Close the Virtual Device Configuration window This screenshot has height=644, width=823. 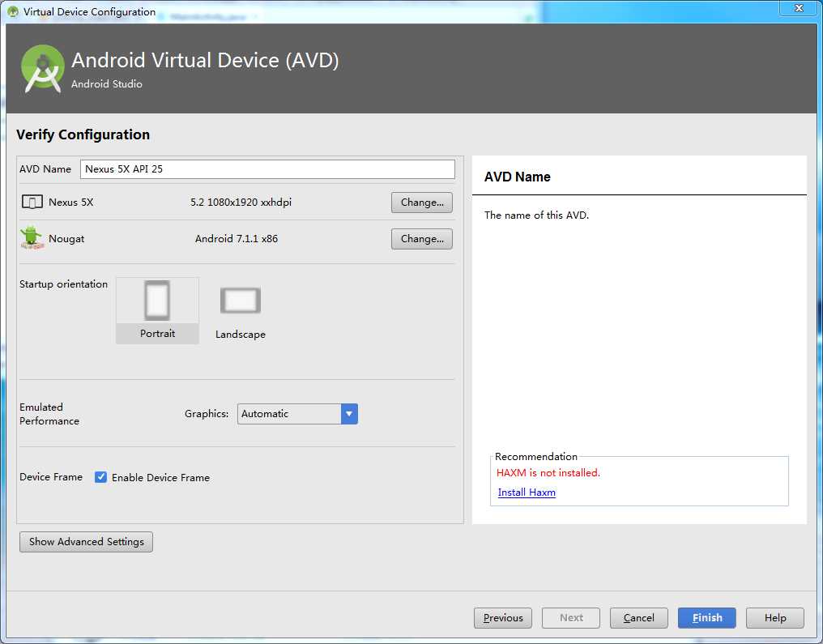tap(799, 8)
